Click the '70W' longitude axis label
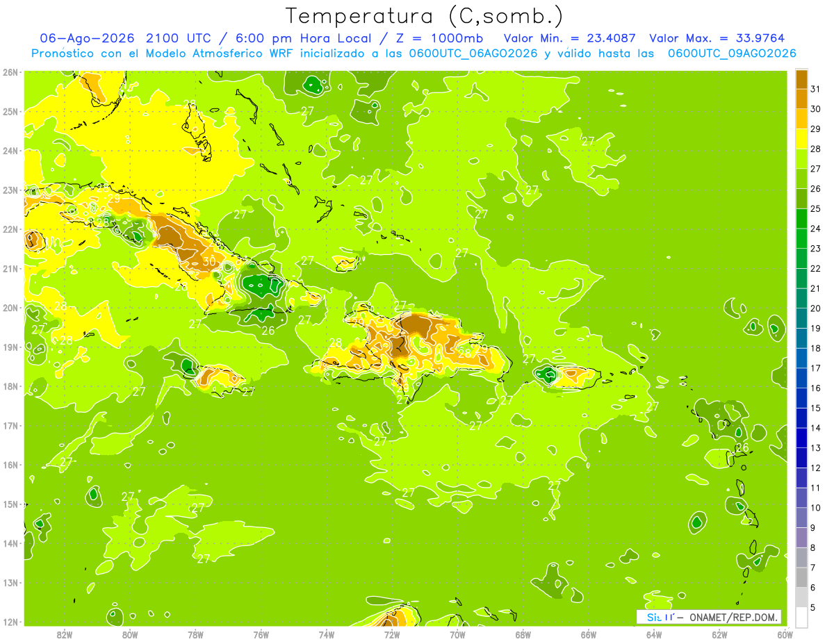 click(457, 634)
